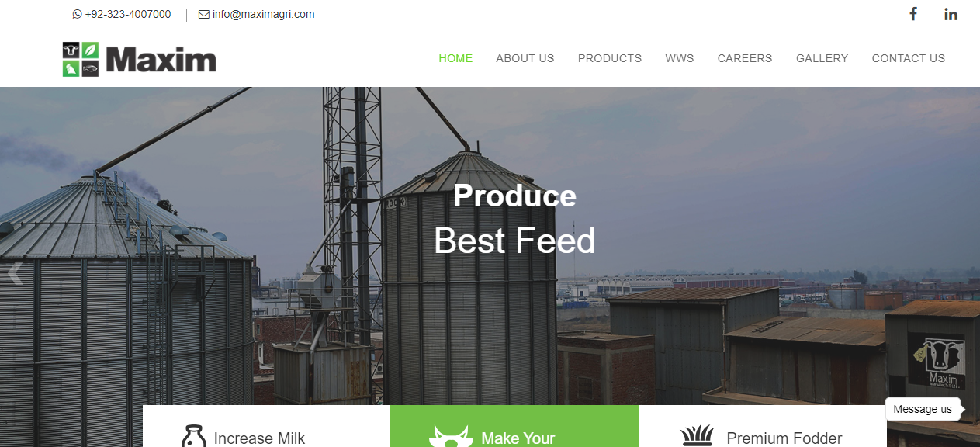Click the cow head icon
Screen dimensions: 980x447
coord(451,436)
